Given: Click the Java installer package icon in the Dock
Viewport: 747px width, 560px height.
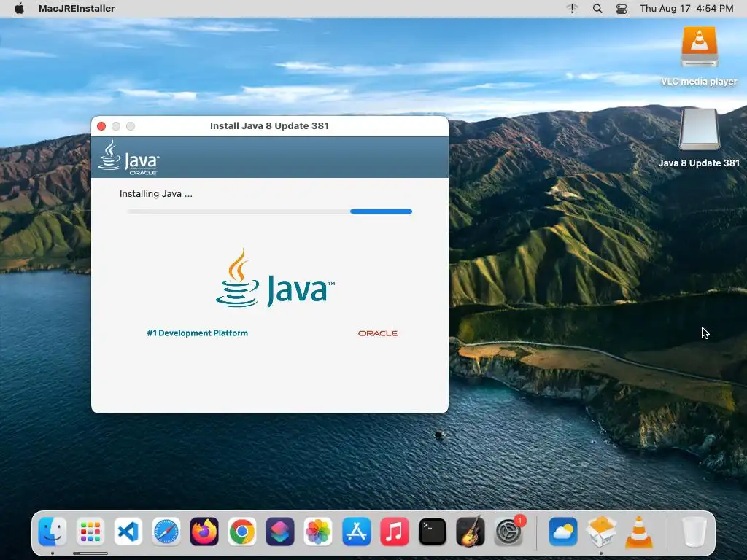Looking at the screenshot, I should [601, 532].
